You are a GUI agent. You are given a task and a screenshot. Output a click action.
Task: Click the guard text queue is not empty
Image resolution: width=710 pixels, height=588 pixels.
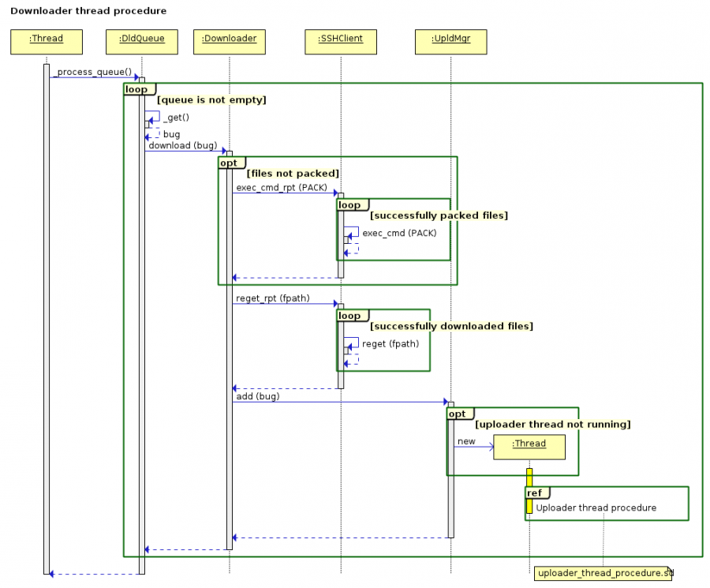point(212,99)
